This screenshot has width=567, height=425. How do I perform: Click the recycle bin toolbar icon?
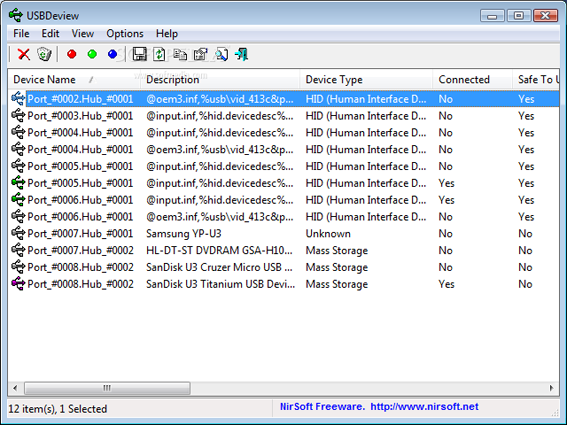(44, 55)
